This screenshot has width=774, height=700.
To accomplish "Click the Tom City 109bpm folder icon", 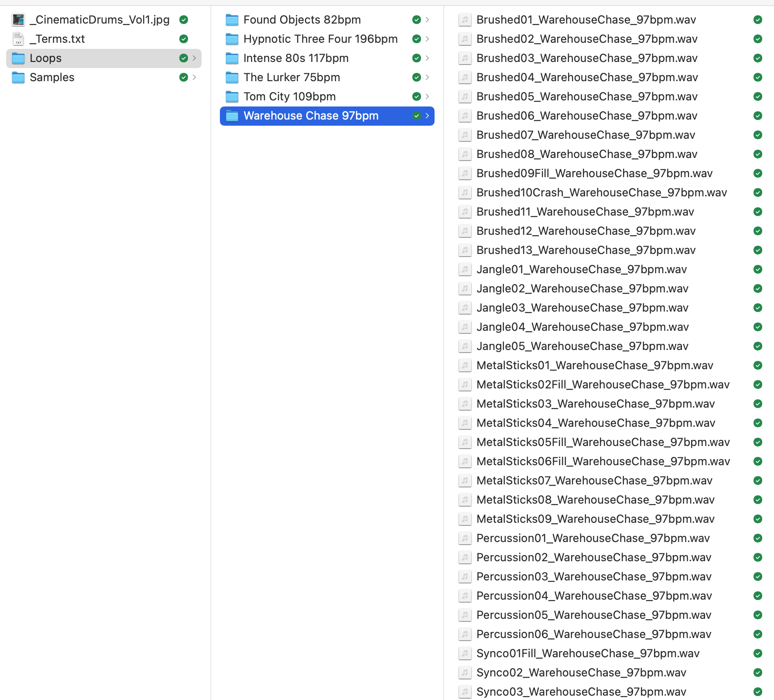I will (x=232, y=96).
